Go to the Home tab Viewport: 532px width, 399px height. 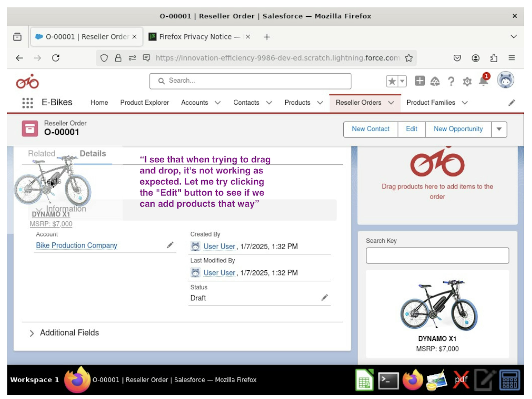[99, 103]
